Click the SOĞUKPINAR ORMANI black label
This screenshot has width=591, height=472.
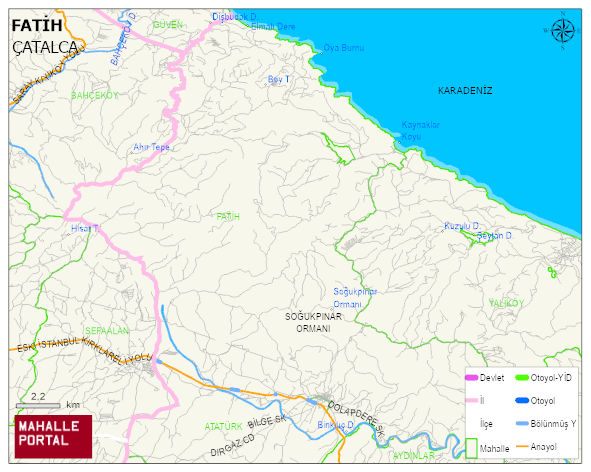click(x=313, y=322)
